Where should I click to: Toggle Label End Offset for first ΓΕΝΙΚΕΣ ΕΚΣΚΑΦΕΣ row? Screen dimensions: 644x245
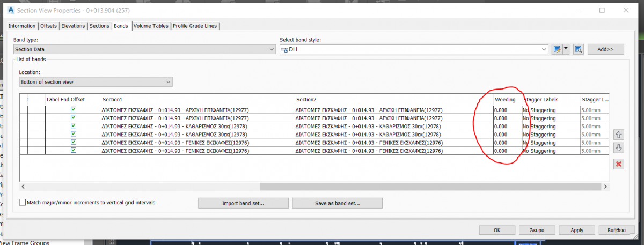tap(74, 143)
